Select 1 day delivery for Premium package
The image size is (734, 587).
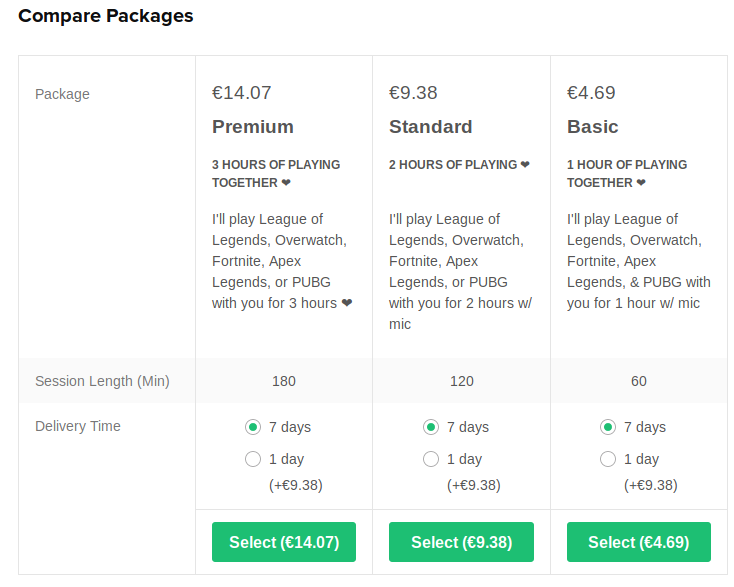tap(253, 459)
